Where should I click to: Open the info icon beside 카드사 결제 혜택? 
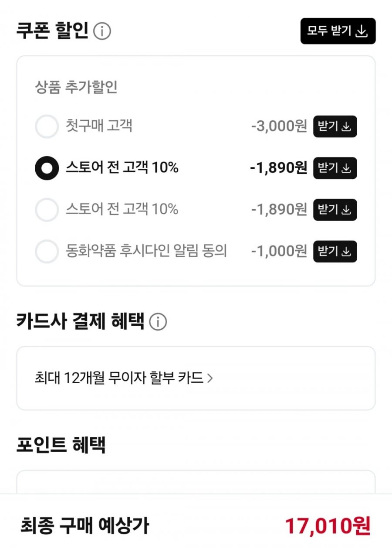pyautogui.click(x=158, y=322)
